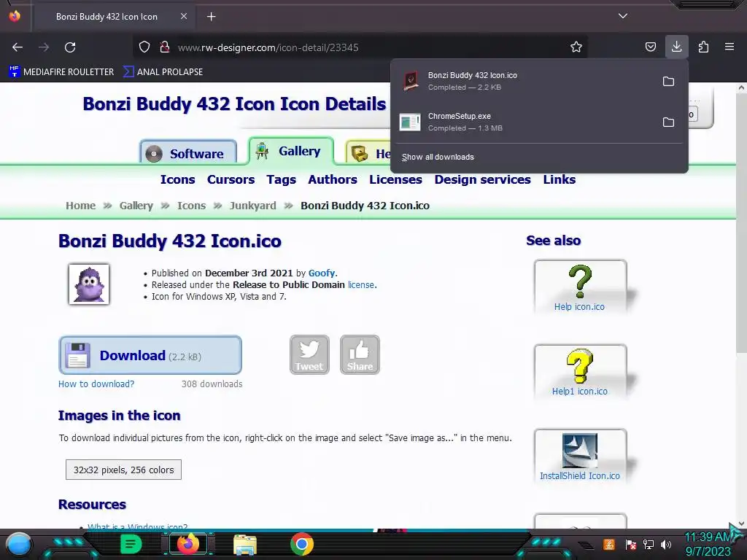Click the browser back arrow

(x=18, y=47)
